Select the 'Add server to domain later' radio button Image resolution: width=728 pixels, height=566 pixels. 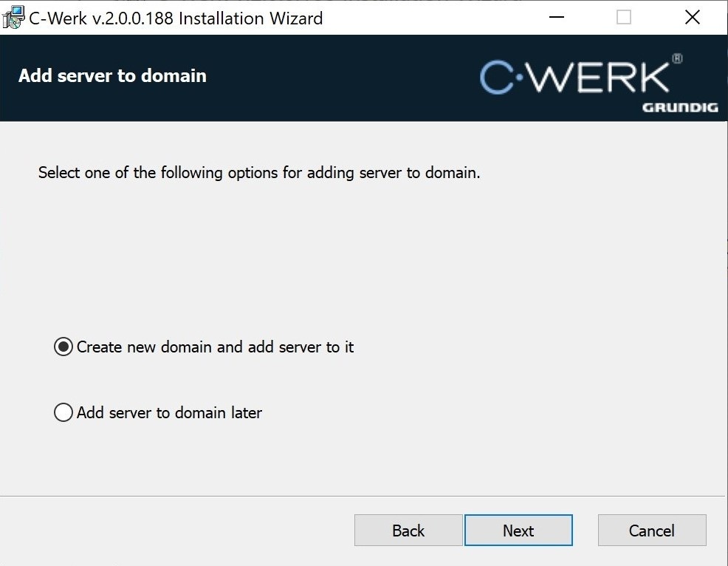[x=63, y=412]
